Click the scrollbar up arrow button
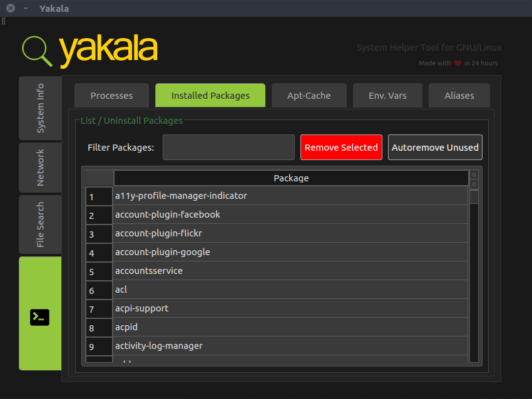The height and width of the screenshot is (399, 532). coord(474,175)
